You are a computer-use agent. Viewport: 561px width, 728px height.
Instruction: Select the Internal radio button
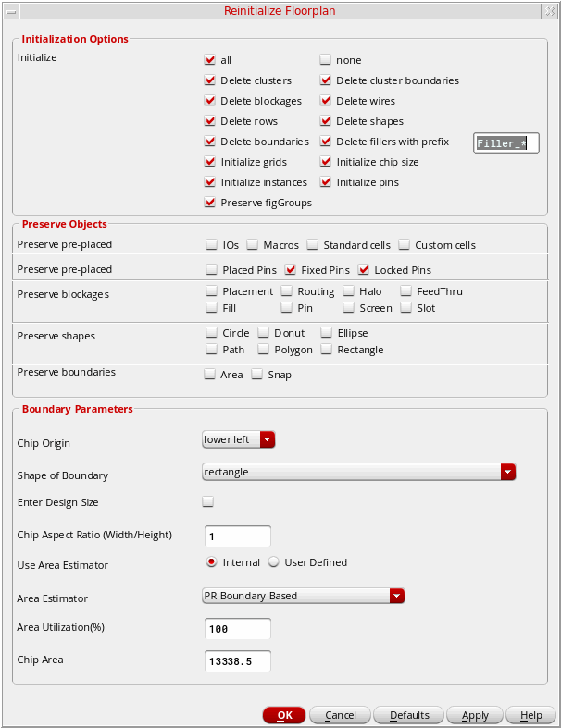[x=212, y=562]
